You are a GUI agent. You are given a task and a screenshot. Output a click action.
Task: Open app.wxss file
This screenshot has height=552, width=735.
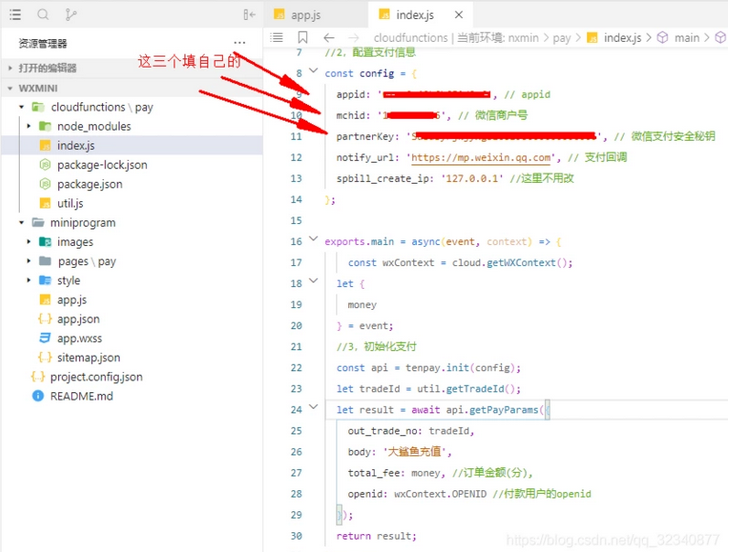(79, 338)
